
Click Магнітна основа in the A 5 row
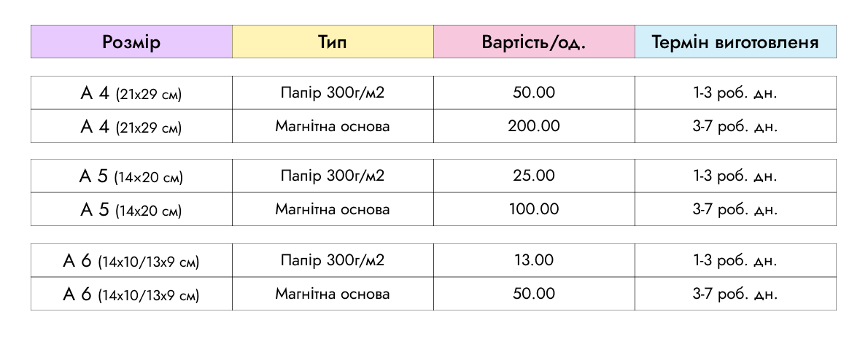coord(333,209)
